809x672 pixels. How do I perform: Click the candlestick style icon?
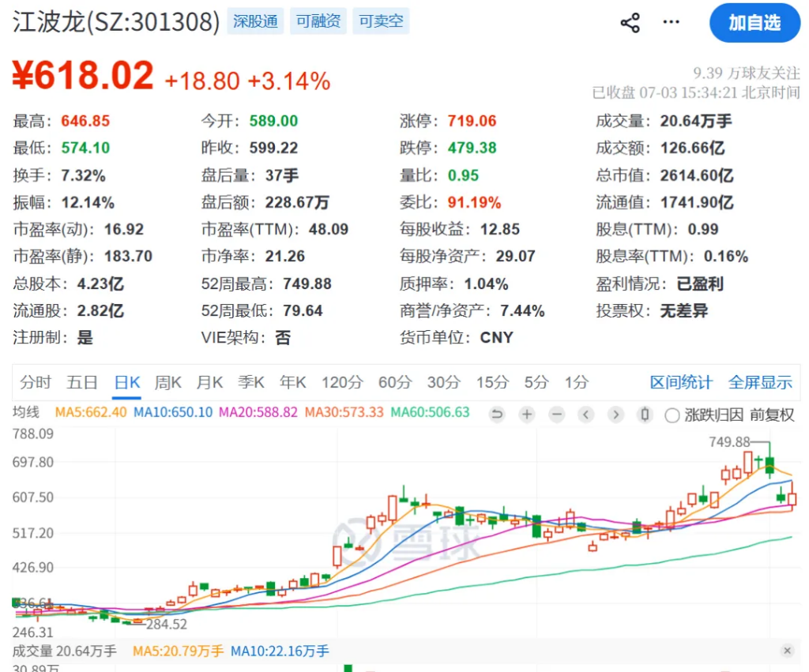coord(645,414)
